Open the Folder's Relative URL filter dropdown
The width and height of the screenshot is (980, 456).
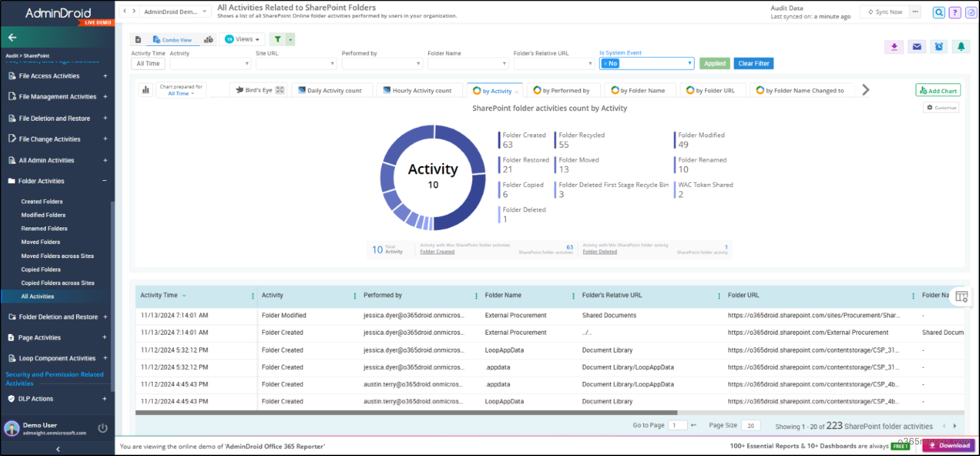click(x=554, y=64)
